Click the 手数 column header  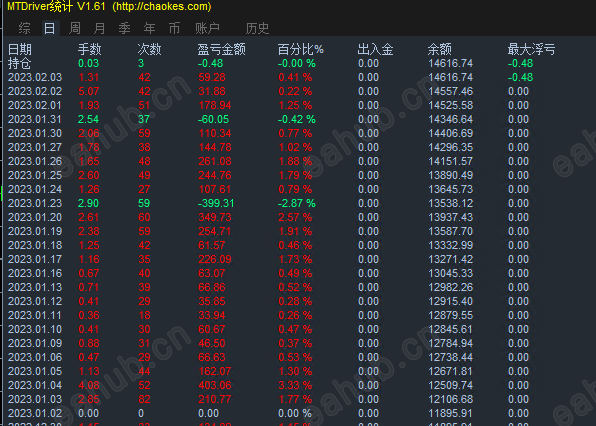coord(90,49)
